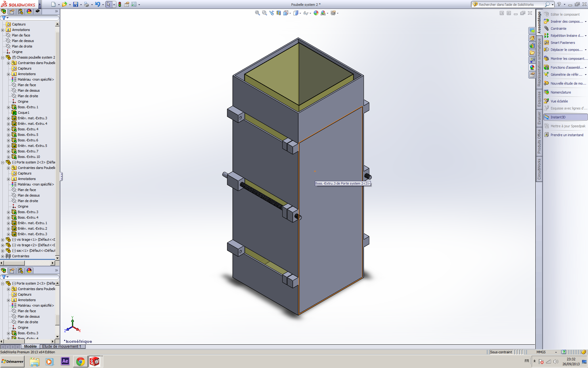Screen dimensions: 588x368
Task: Expand the Contraintes folder node
Action: tap(3, 256)
